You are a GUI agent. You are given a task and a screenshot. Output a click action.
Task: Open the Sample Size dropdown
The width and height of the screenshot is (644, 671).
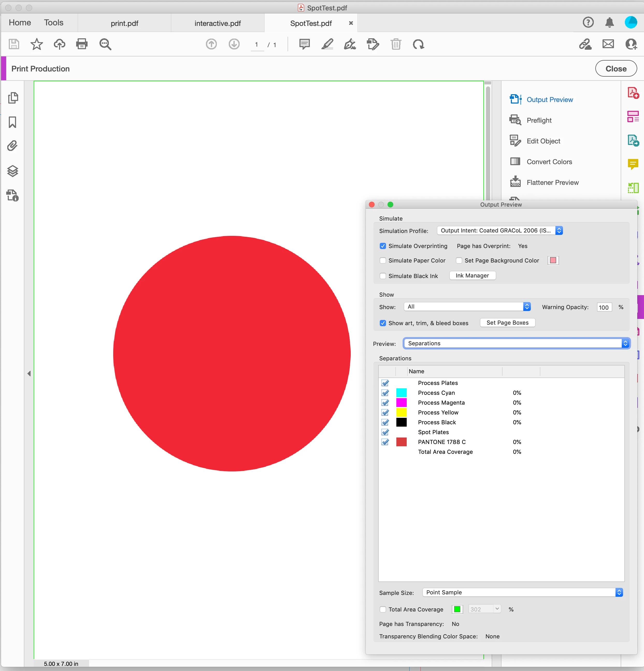[x=522, y=592]
